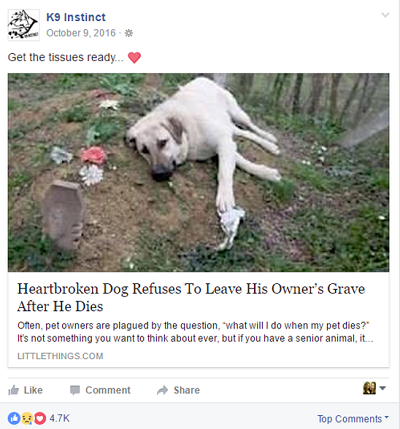
Task: Expand the Top Comments sort dropdown
Action: [353, 419]
